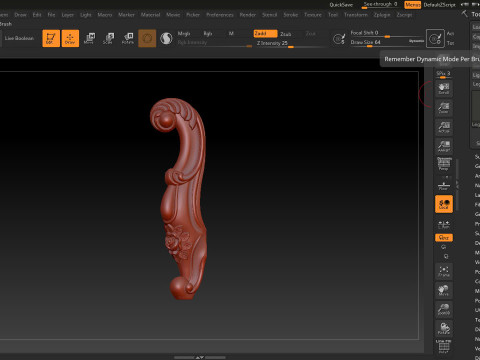Open the Layer menu

[68, 15]
